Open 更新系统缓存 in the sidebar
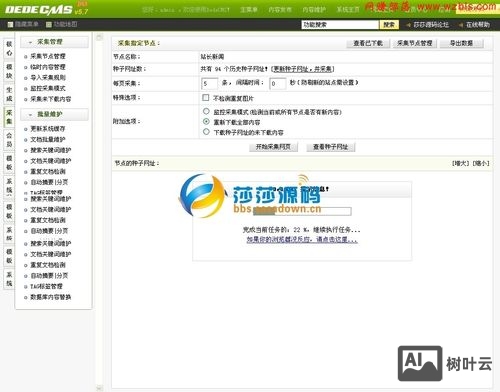The height and width of the screenshot is (392, 500). (x=48, y=129)
